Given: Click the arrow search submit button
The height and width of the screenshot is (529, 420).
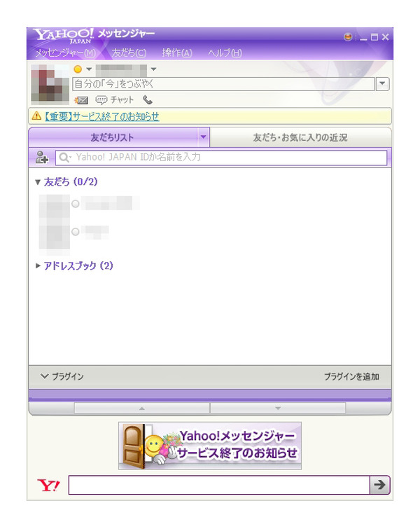Looking at the screenshot, I should [x=380, y=485].
